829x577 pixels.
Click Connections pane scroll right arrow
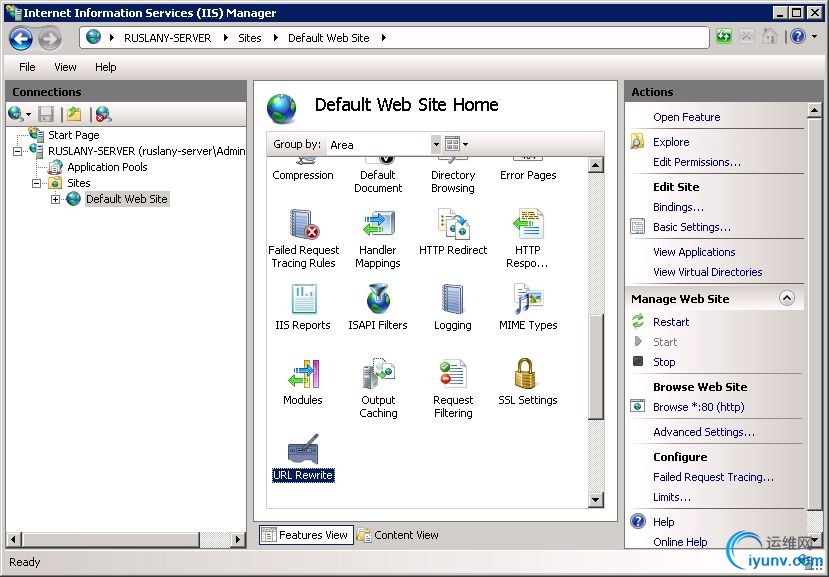click(238, 539)
